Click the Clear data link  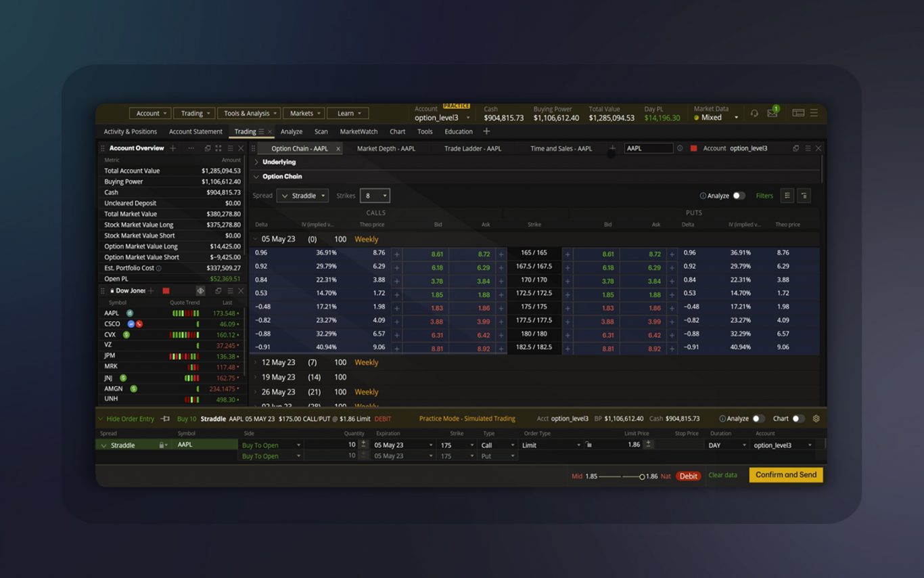[x=722, y=475]
